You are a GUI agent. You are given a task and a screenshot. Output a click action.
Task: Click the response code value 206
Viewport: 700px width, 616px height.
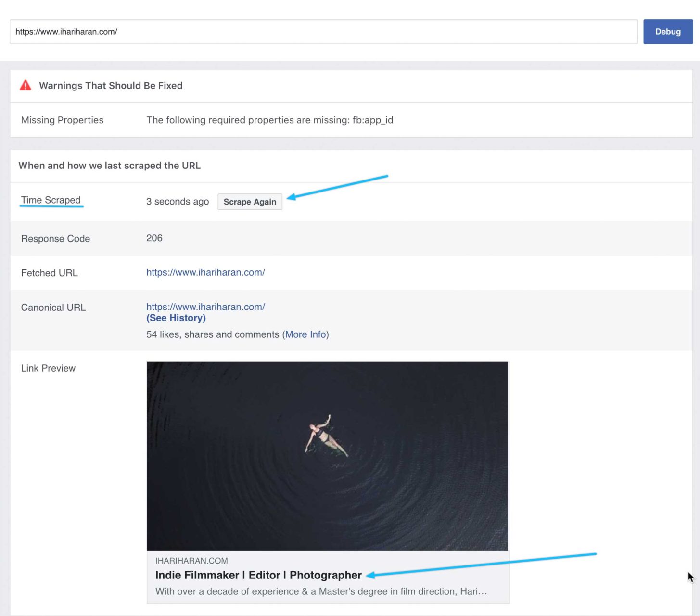[154, 238]
